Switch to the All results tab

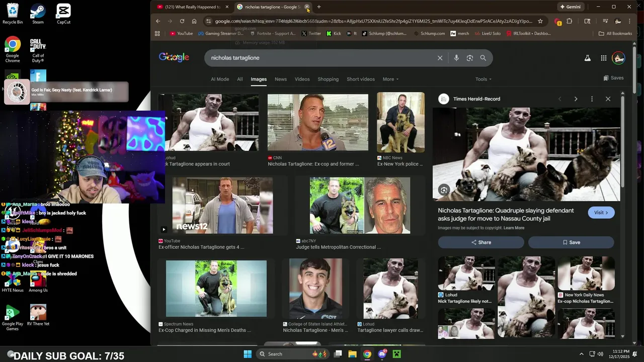tap(239, 79)
